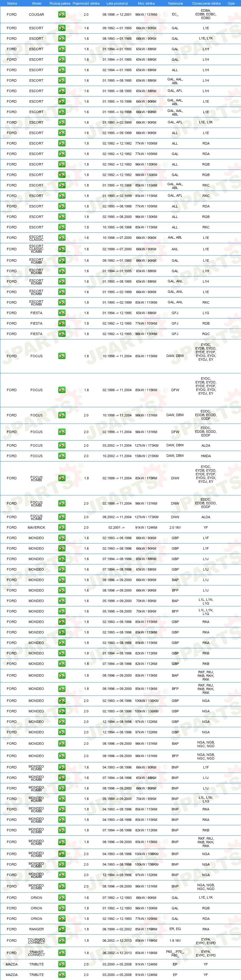Click the fuel icon for Escort 02.1995 -> 08.2000
Viewport: 241px width, 980px height.
[62, 217]
